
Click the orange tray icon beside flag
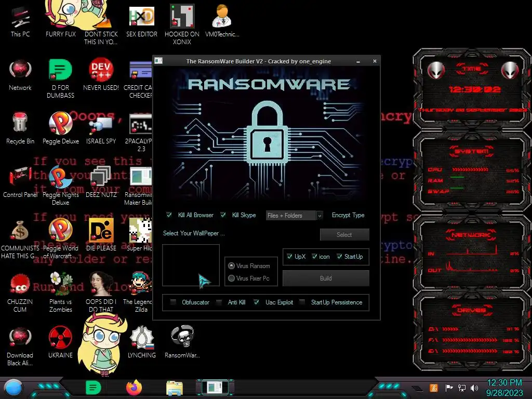pyautogui.click(x=434, y=388)
